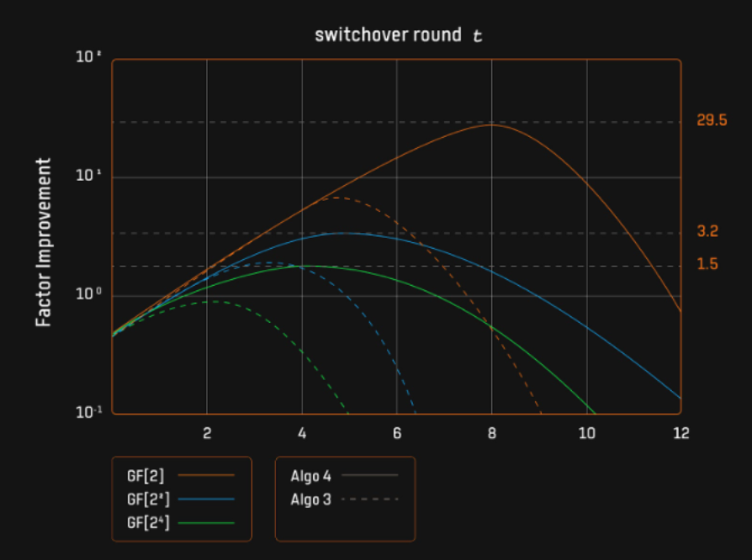The width and height of the screenshot is (752, 560).
Task: Toggle the blue GF[2²] legend entry
Action: [x=144, y=499]
